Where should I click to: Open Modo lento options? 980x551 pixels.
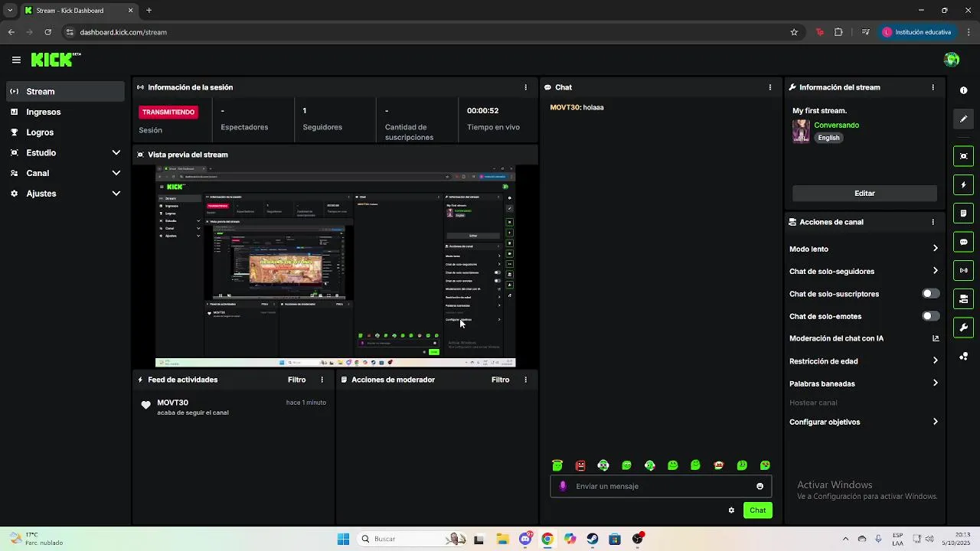click(x=864, y=249)
